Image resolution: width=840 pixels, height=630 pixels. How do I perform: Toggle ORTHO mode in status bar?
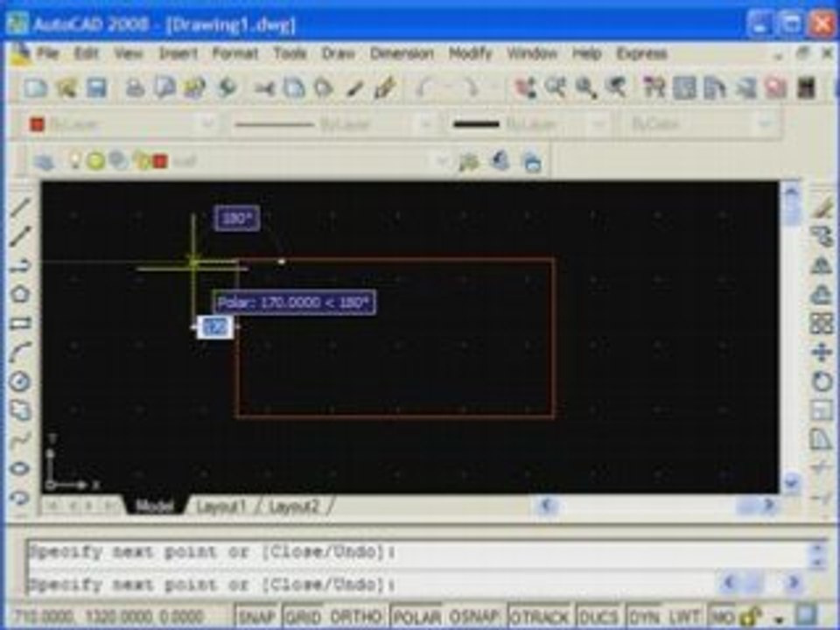point(356,616)
